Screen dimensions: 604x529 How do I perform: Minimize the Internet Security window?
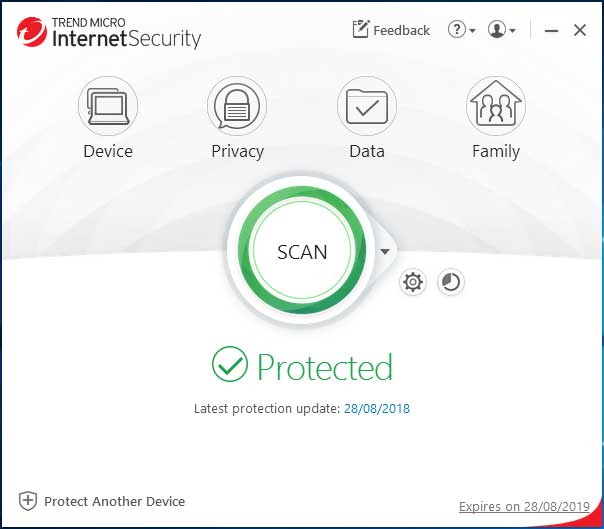coord(551,30)
